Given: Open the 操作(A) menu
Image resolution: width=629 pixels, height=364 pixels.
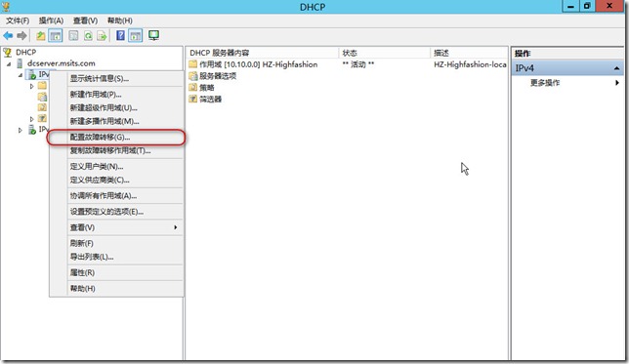Looking at the screenshot, I should (51, 20).
